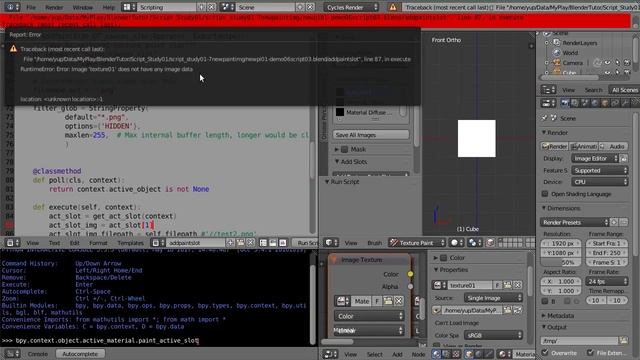Open the Texture Paint mode dropdown

(417, 243)
